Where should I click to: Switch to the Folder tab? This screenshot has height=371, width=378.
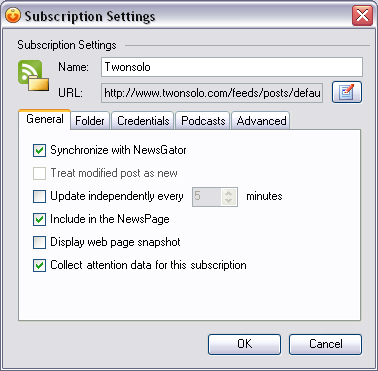click(90, 121)
